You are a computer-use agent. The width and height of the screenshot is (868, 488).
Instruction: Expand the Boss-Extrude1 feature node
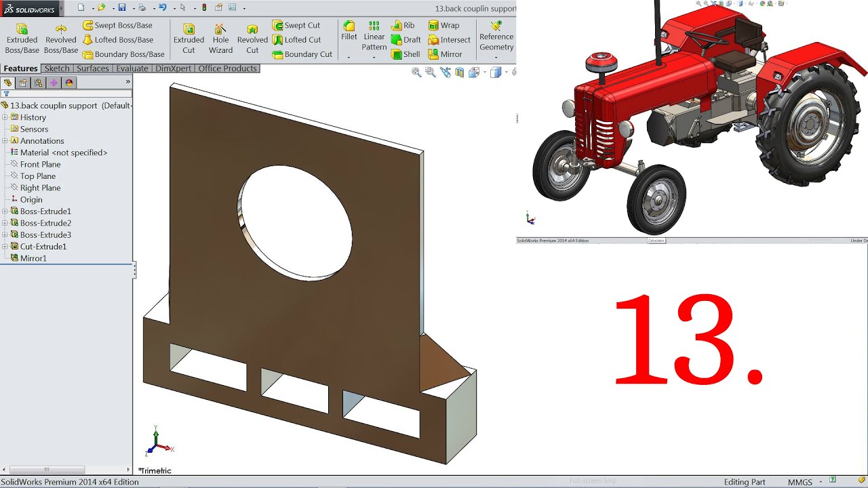pyautogui.click(x=5, y=211)
